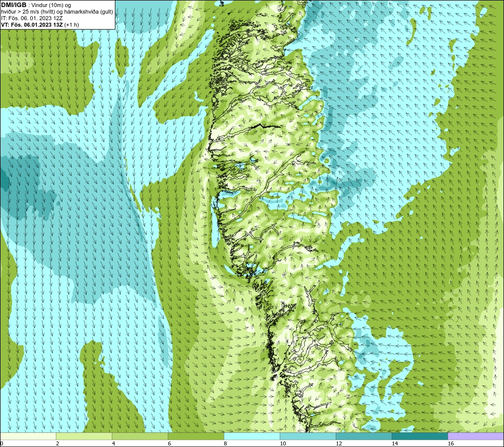Screen dimensions: 504x447
Task: Click the above-16 m/s purple swatch
Action: click(x=476, y=436)
